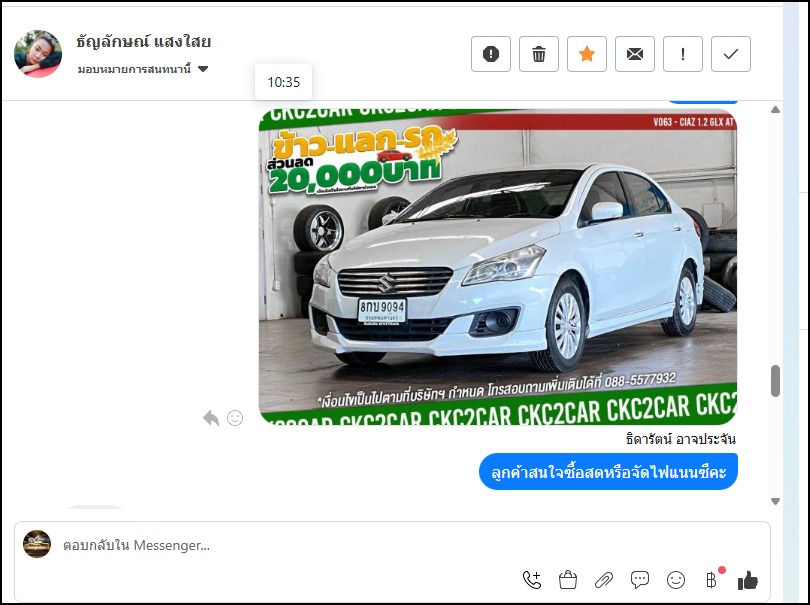Start a call with the phone icon
This screenshot has height=605, width=810.
[x=532, y=580]
